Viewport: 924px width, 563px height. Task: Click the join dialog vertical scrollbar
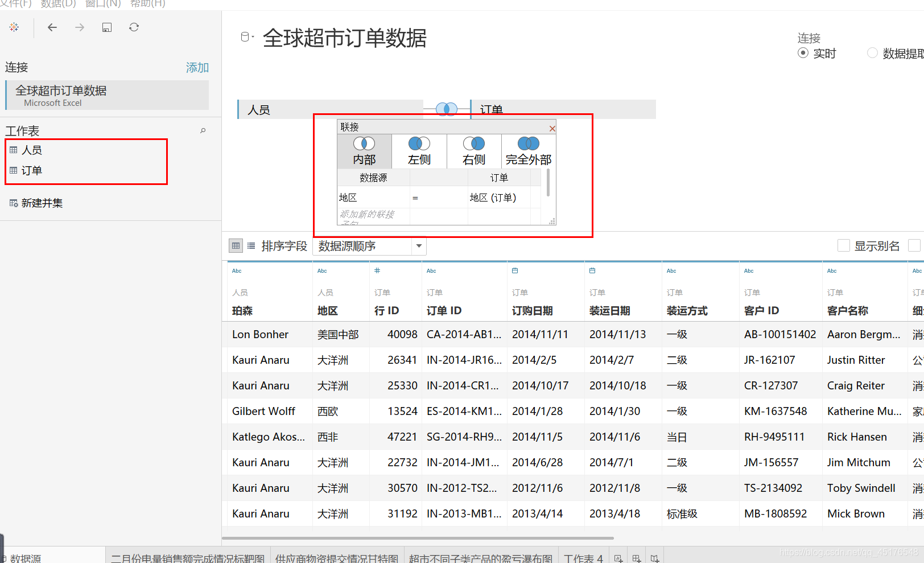pos(548,182)
